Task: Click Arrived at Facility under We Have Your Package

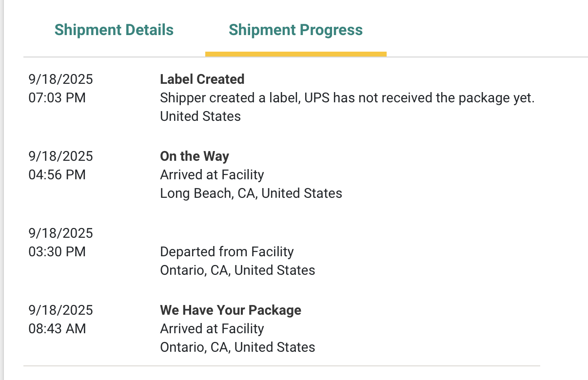Action: (212, 329)
